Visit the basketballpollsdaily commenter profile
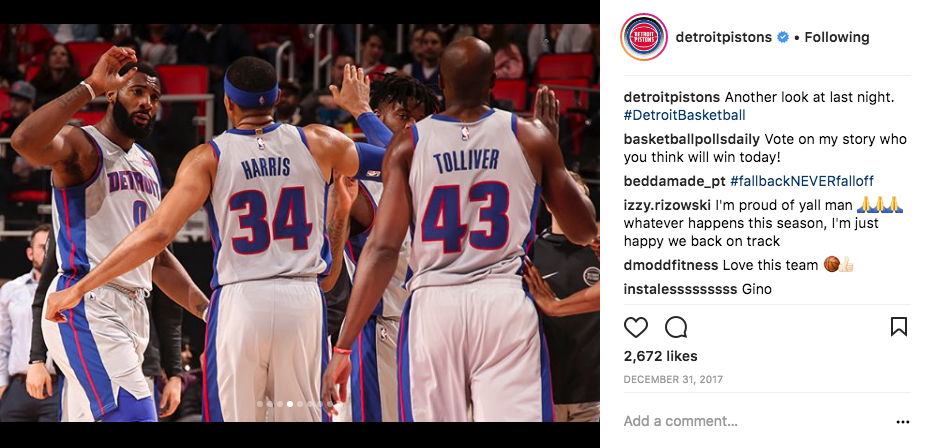The image size is (934, 448). [x=692, y=139]
